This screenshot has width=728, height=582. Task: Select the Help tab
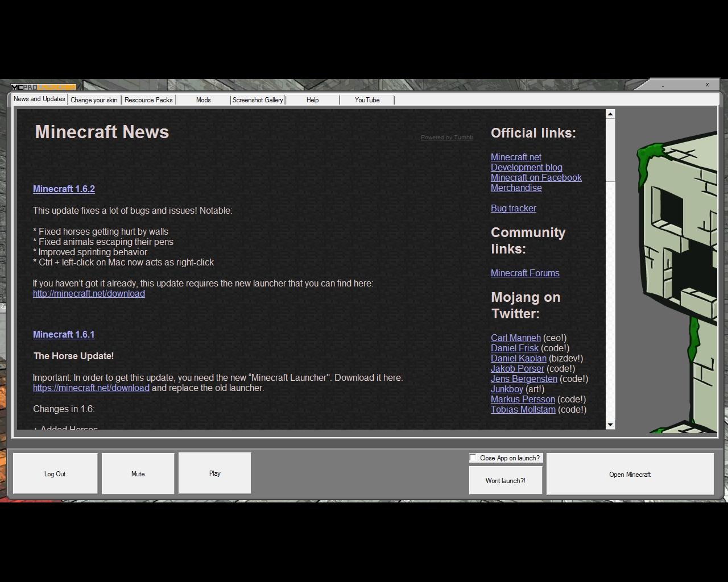tap(312, 99)
